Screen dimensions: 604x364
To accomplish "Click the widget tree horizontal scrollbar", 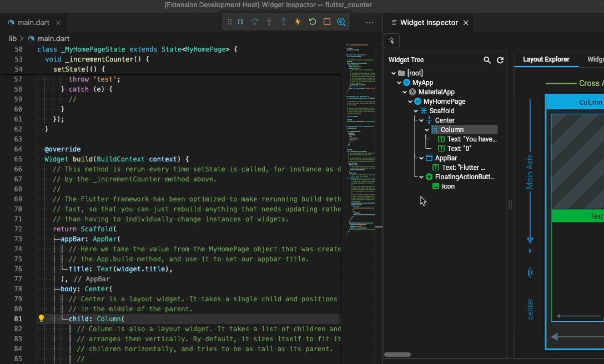I will click(397, 355).
